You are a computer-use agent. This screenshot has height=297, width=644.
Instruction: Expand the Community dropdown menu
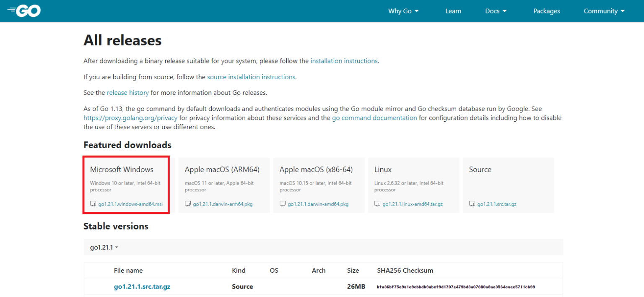[604, 11]
